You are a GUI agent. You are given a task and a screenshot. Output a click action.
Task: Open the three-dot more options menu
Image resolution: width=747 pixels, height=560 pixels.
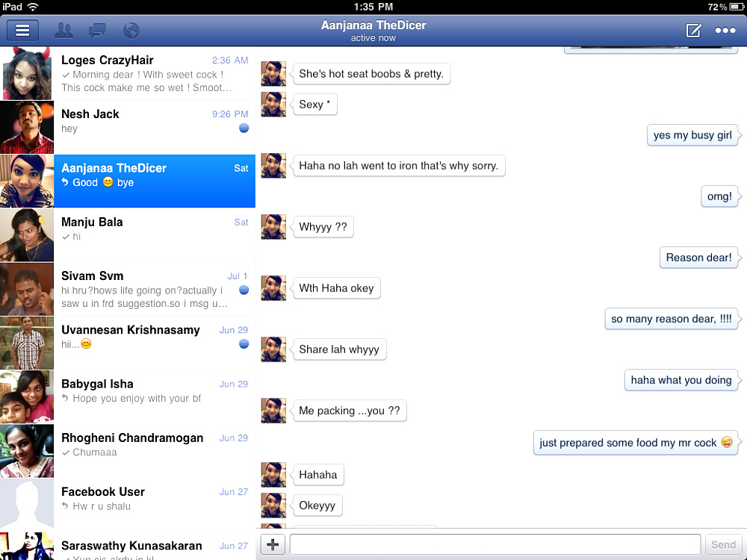coord(725,31)
